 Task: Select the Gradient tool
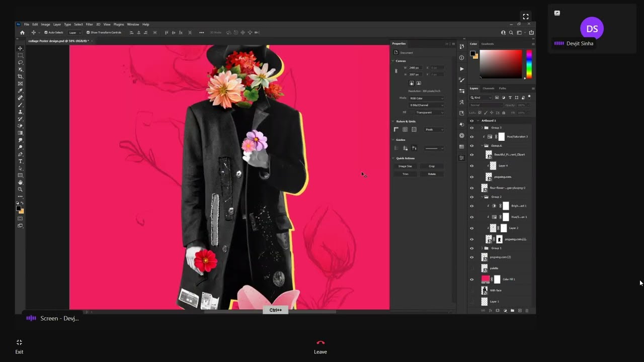[x=20, y=133]
